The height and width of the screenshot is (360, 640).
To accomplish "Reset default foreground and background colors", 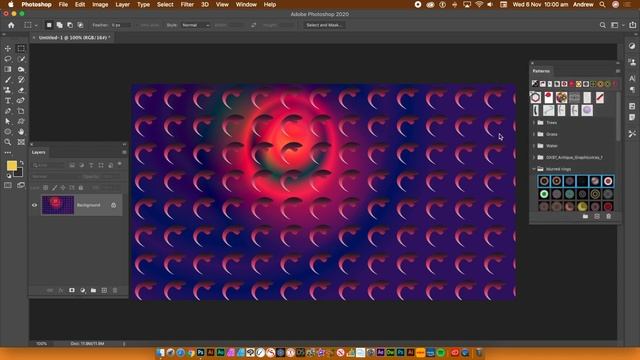I will pyautogui.click(x=9, y=176).
